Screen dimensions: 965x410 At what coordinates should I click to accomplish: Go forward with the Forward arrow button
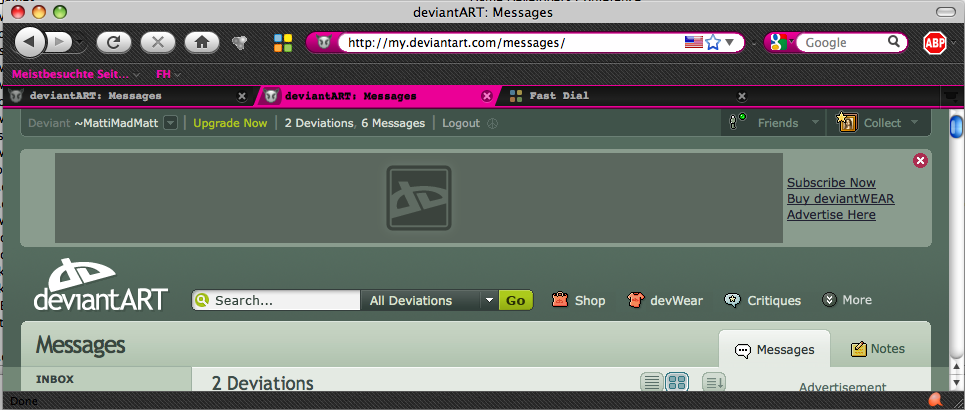point(60,42)
